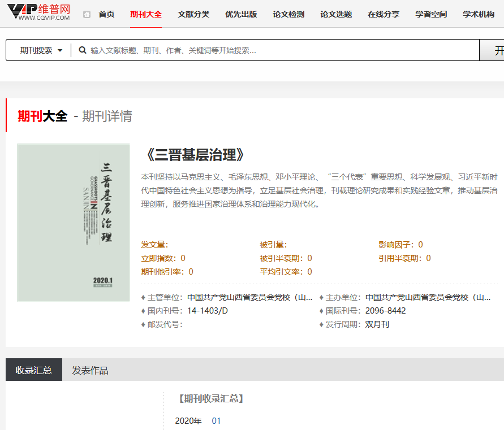The image size is (504, 430).
Task: Open the 论文选题 menu item
Action: [336, 15]
